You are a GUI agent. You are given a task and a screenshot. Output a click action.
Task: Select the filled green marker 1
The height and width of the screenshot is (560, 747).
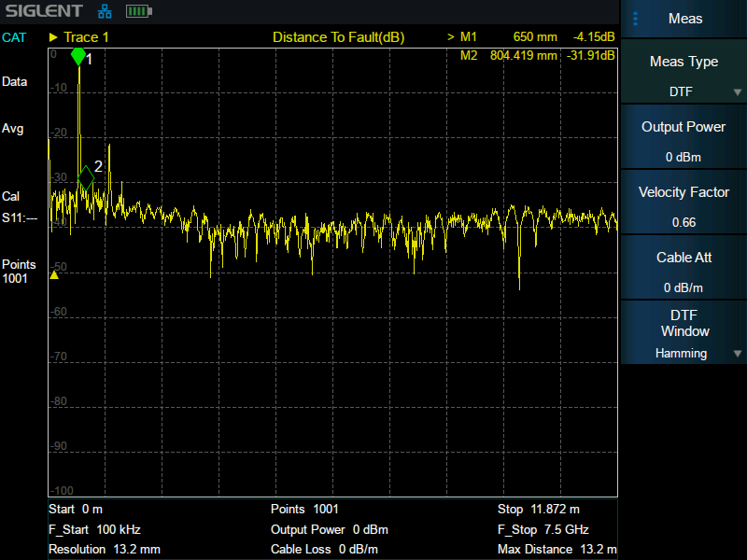(x=78, y=57)
